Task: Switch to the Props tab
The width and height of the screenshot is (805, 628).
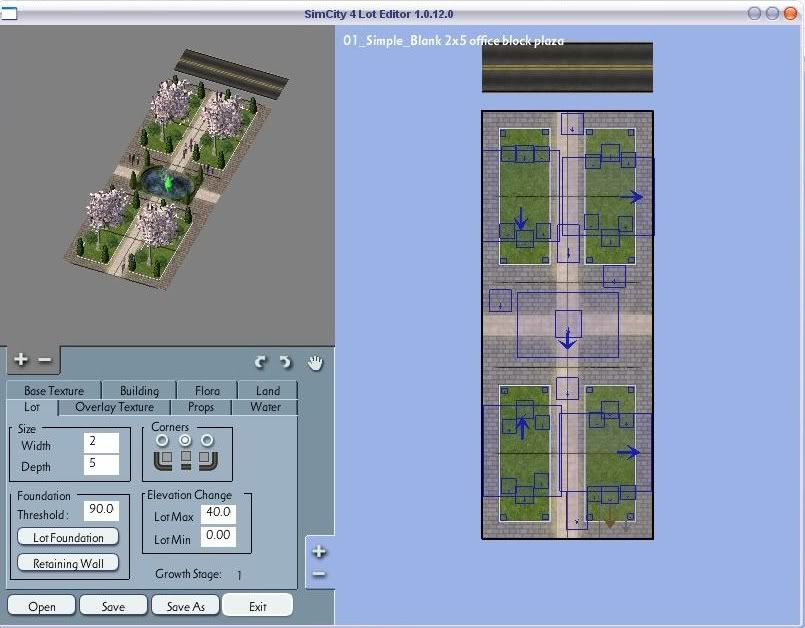Action: pos(201,407)
